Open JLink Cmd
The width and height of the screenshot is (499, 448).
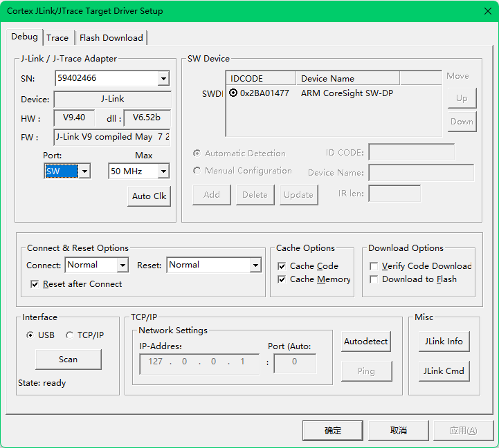444,371
